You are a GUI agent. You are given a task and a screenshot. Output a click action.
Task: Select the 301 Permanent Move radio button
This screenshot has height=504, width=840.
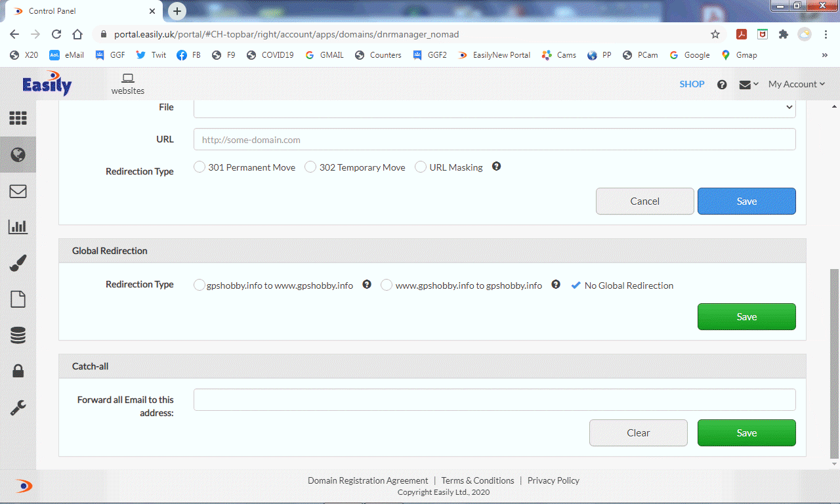(x=199, y=167)
